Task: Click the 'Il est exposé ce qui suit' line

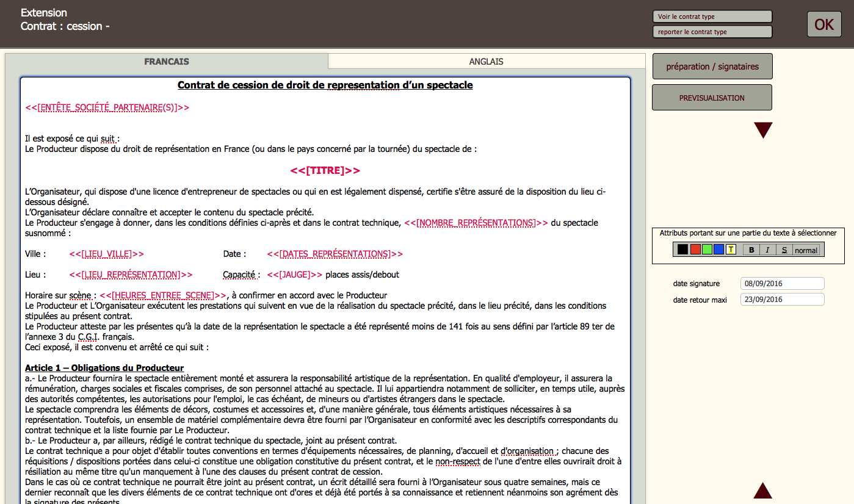Action: pos(72,139)
